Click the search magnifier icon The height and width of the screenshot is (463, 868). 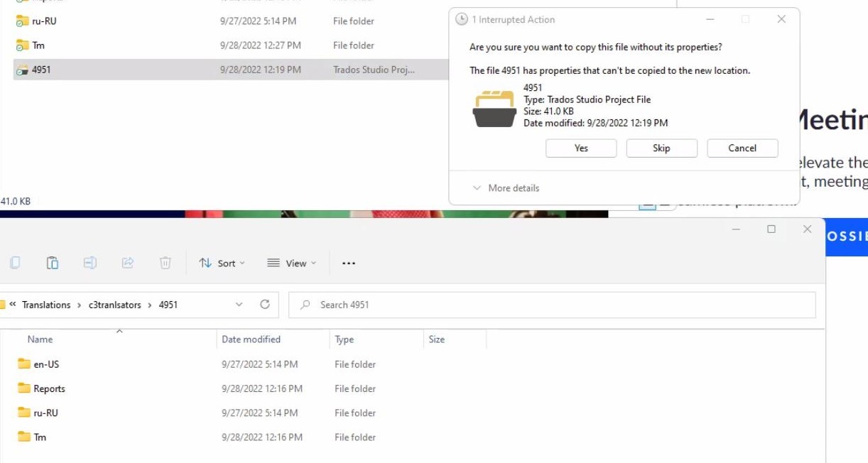tap(305, 305)
